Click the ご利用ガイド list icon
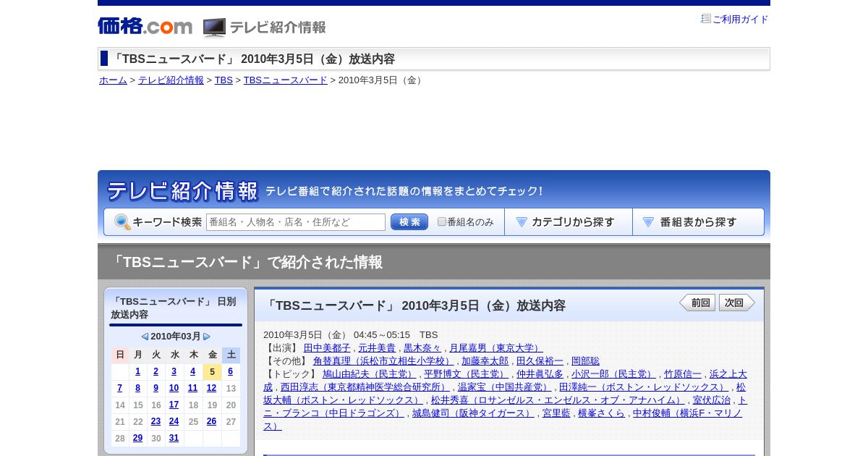The image size is (868, 456). (706, 19)
